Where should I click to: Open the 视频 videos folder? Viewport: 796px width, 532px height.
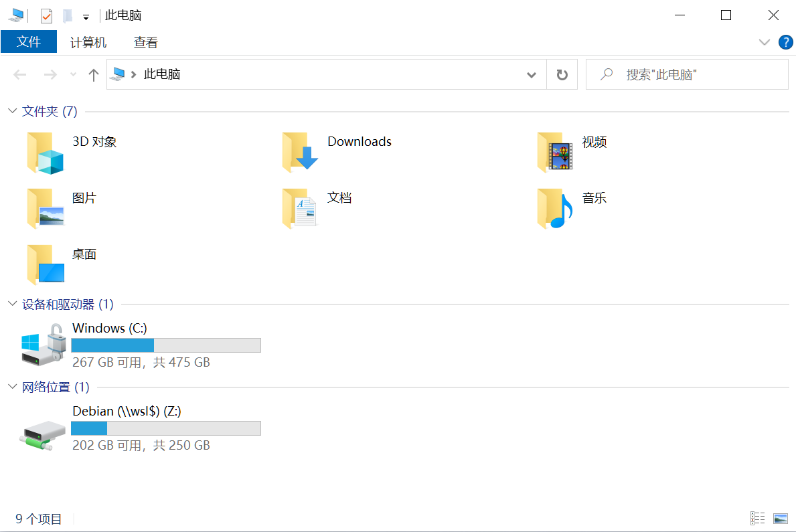[x=555, y=153]
